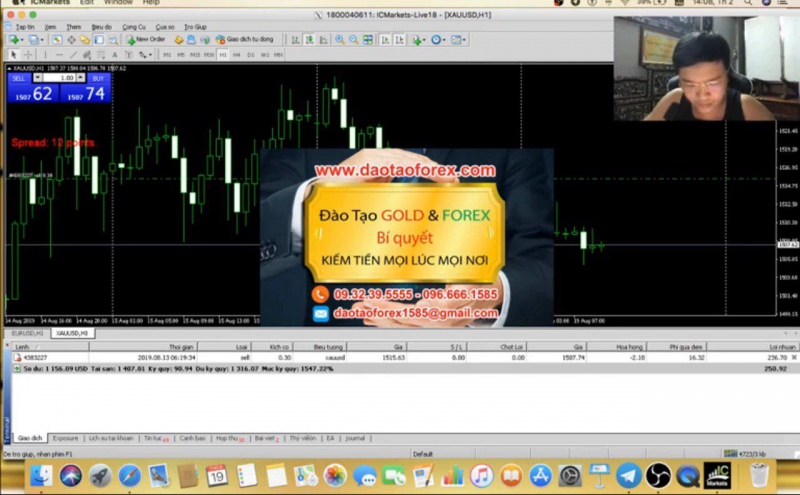This screenshot has width=800, height=495.
Task: Toggle the candlestick chart type
Action: 309,39
